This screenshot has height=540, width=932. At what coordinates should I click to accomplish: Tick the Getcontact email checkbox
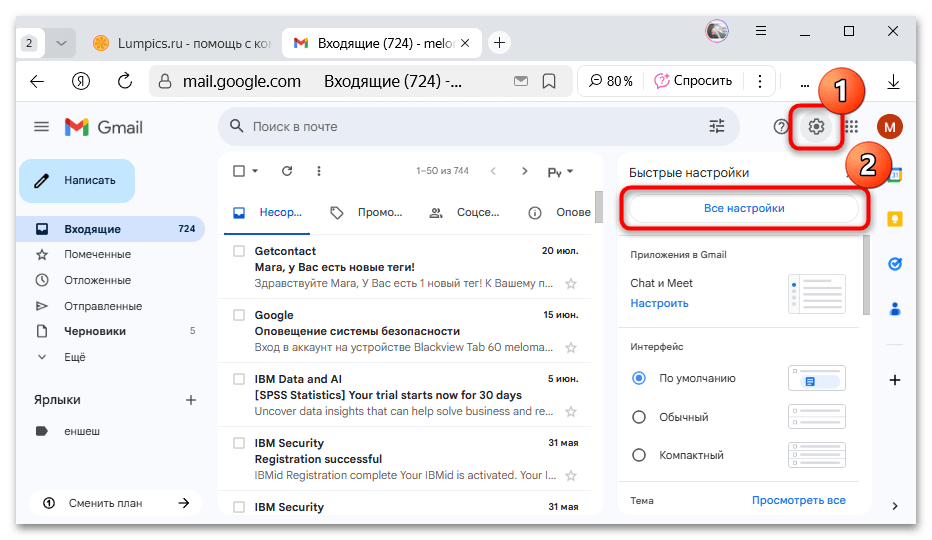(239, 251)
